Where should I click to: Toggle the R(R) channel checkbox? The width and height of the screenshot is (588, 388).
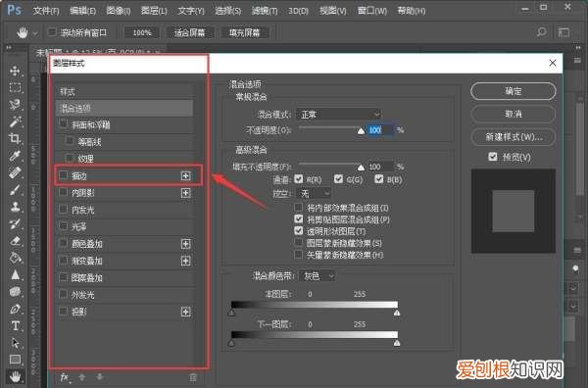tap(299, 179)
